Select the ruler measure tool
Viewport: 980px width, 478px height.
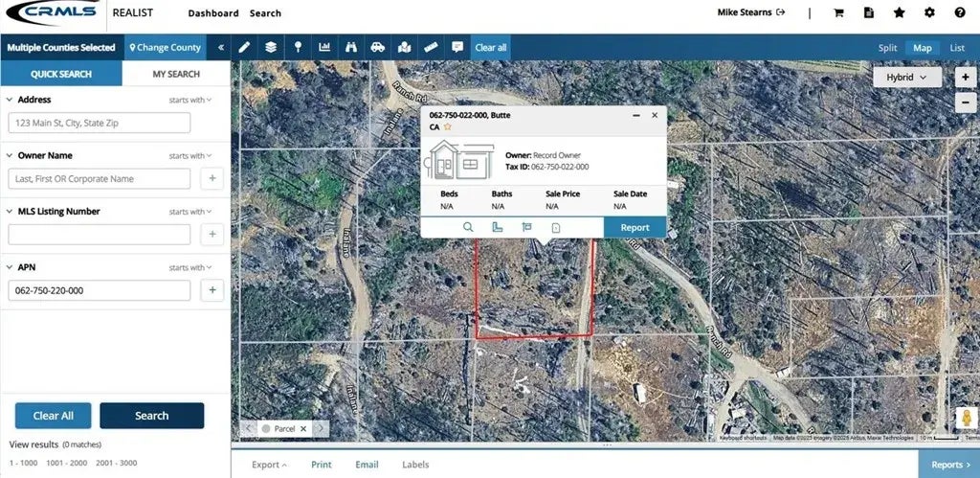pyautogui.click(x=431, y=47)
